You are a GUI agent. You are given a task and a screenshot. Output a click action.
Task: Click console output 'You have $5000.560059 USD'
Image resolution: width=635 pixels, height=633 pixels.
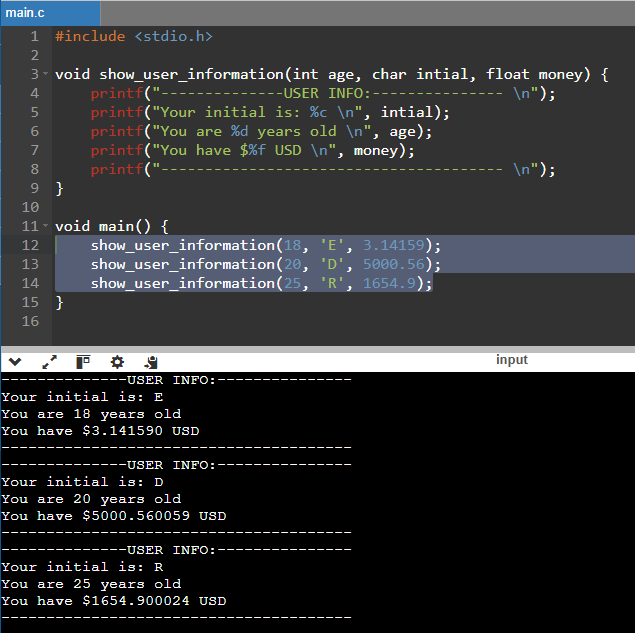[x=113, y=516]
